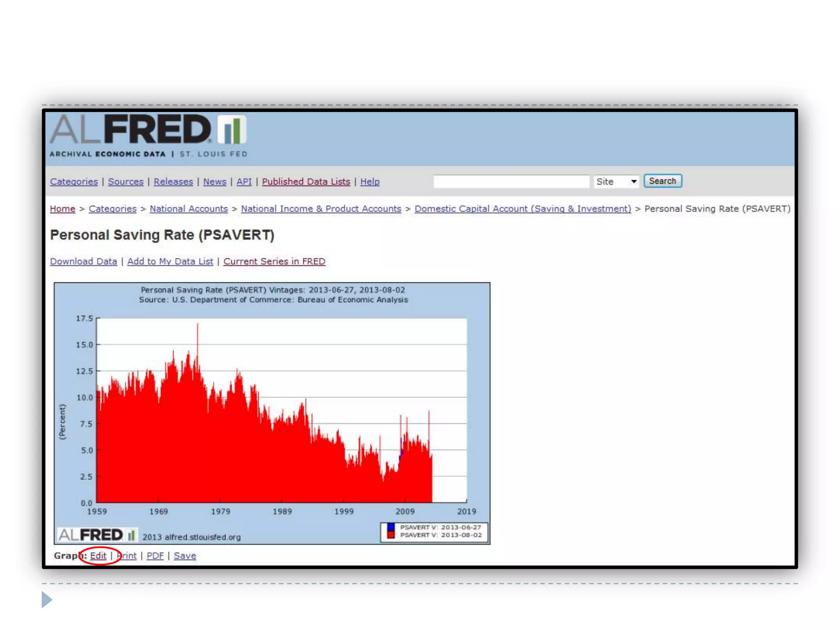This screenshot has height=630, width=840.
Task: Click Add to My Data List
Action: tap(170, 262)
